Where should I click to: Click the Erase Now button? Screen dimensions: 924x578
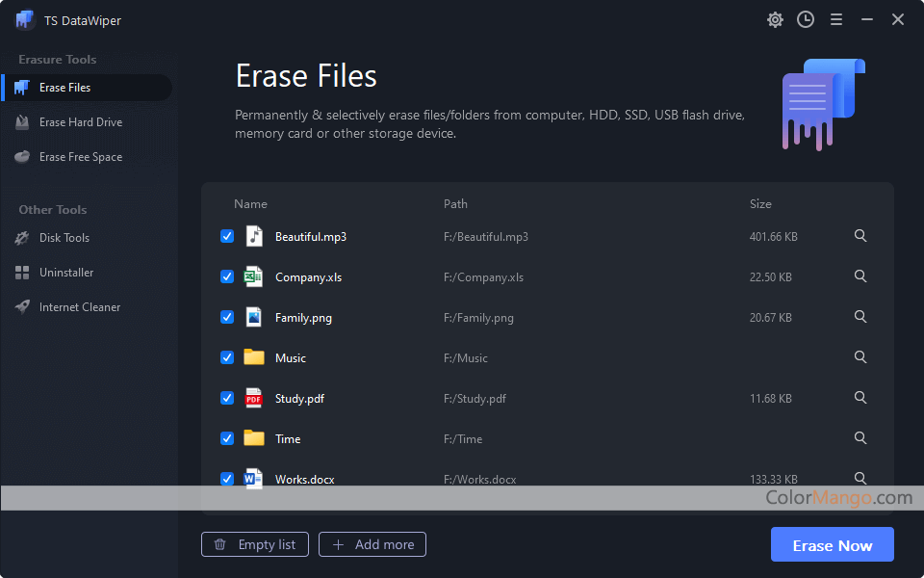coord(832,545)
